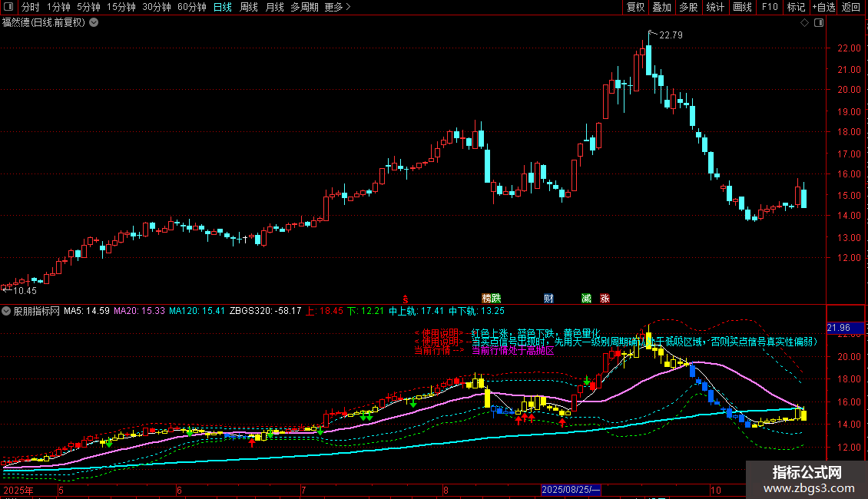
Task: Click the 中上轨: 17.41 value
Action: tap(416, 311)
